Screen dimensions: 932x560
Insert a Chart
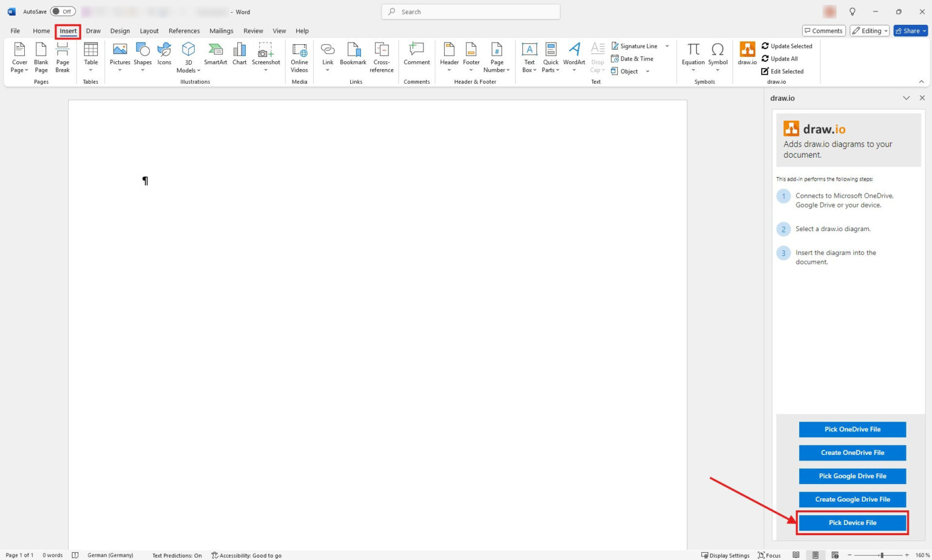tap(239, 53)
